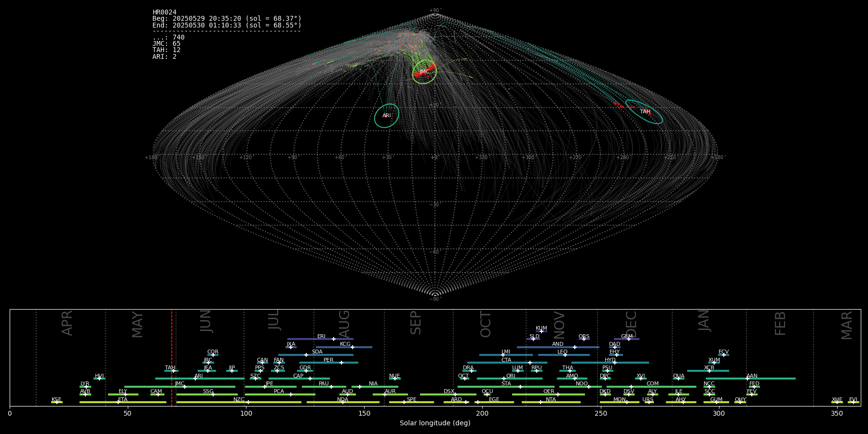The height and width of the screenshot is (434, 868).
Task: Click the TAH activity label in timeline
Action: pyautogui.click(x=170, y=368)
